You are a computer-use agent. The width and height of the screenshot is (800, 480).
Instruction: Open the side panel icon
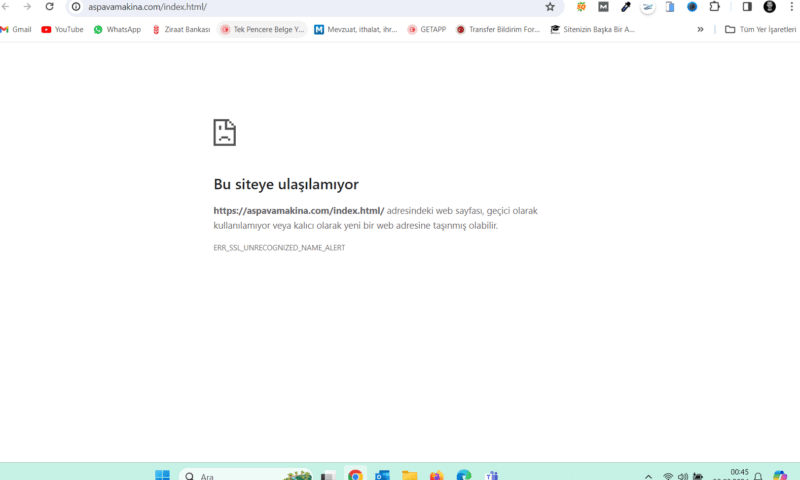[x=747, y=7]
